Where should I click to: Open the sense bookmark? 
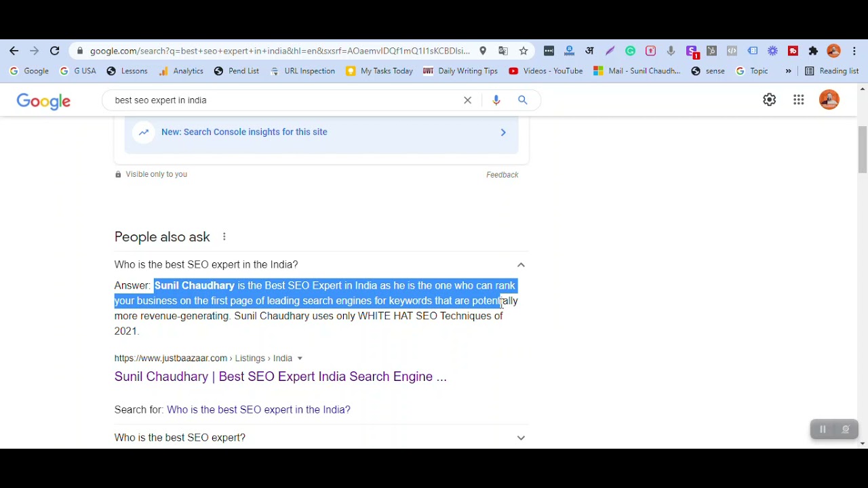(708, 71)
